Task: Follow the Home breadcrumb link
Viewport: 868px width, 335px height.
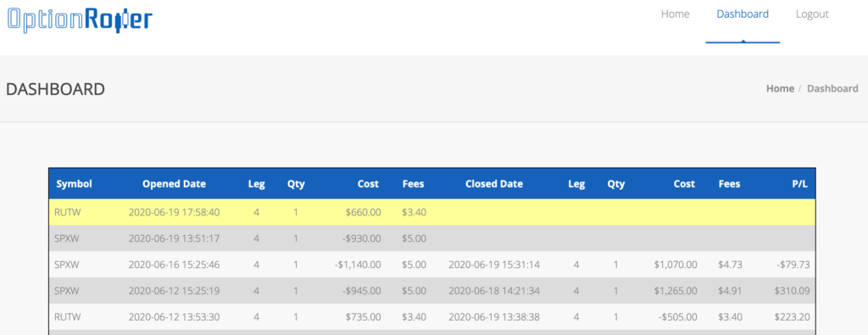Action: point(780,88)
